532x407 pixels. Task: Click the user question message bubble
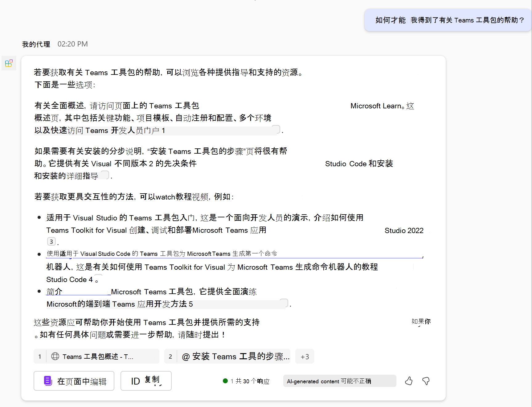(x=448, y=20)
